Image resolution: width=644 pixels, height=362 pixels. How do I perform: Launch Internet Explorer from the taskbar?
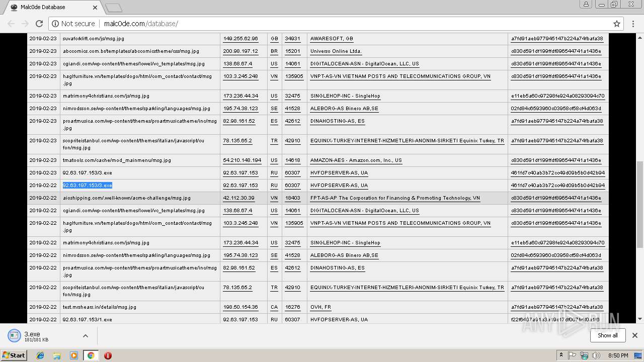tap(40, 355)
